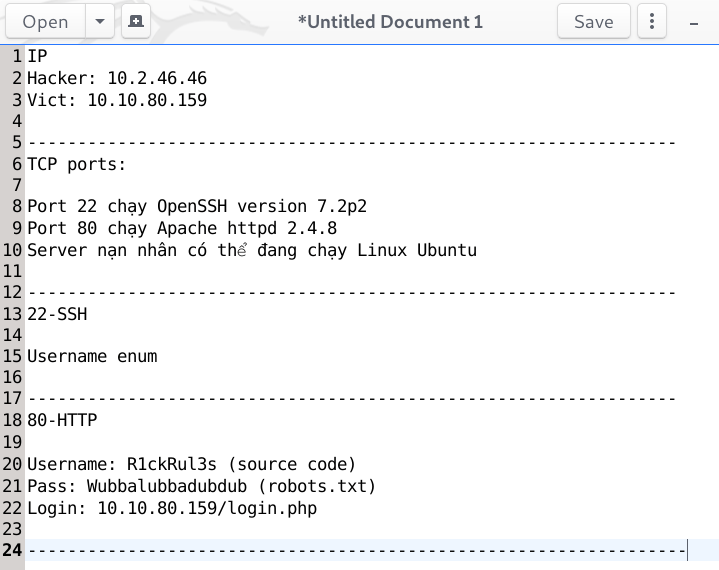
Task: Save the untitled document
Action: click(x=593, y=21)
